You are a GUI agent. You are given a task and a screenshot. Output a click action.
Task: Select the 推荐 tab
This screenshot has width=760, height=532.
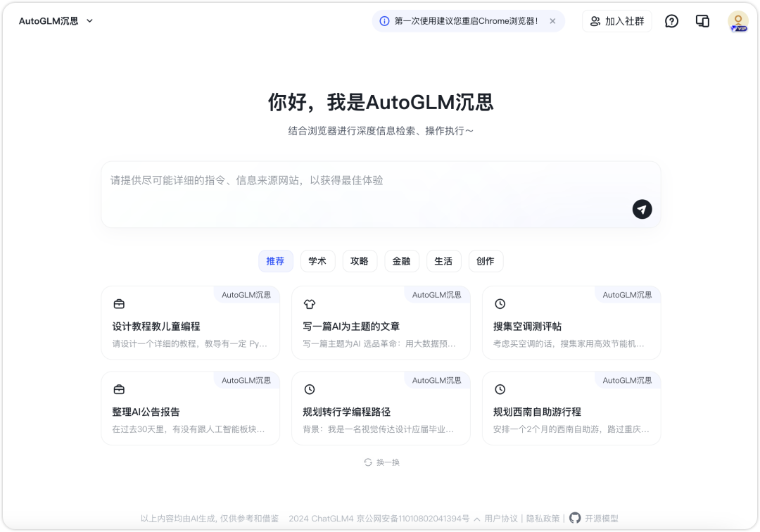pyautogui.click(x=275, y=261)
